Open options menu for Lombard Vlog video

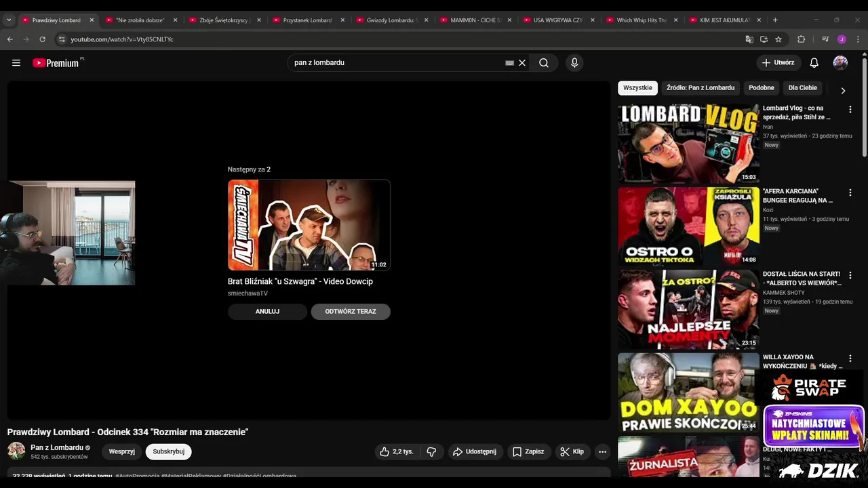850,109
